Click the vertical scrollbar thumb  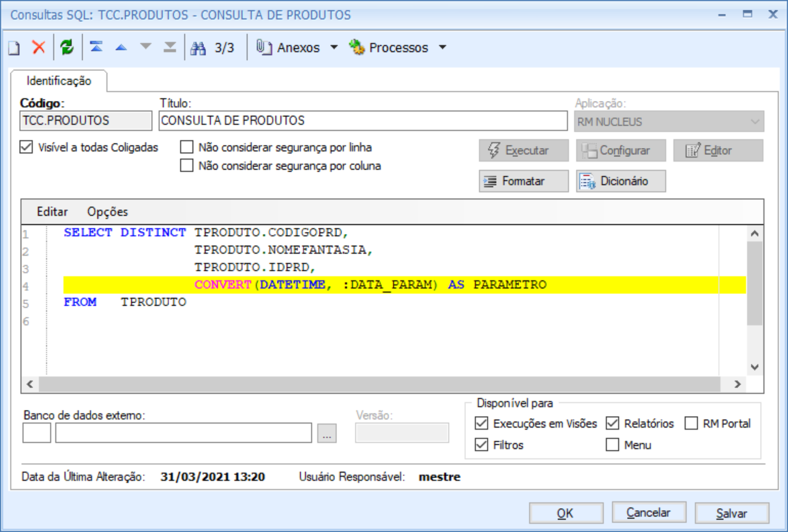pyautogui.click(x=755, y=283)
